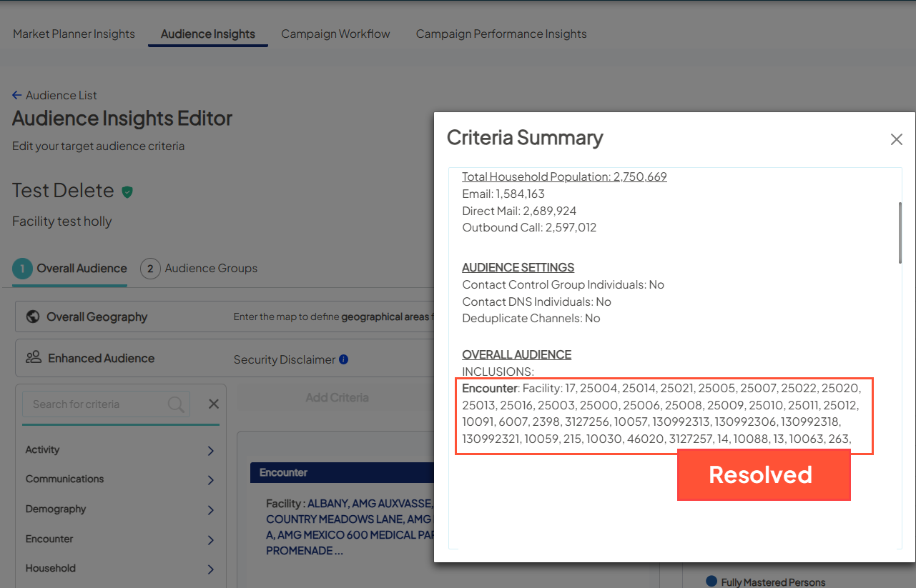Switch to the Campaign Workflow tab
Screen dimensions: 916x588
[335, 34]
